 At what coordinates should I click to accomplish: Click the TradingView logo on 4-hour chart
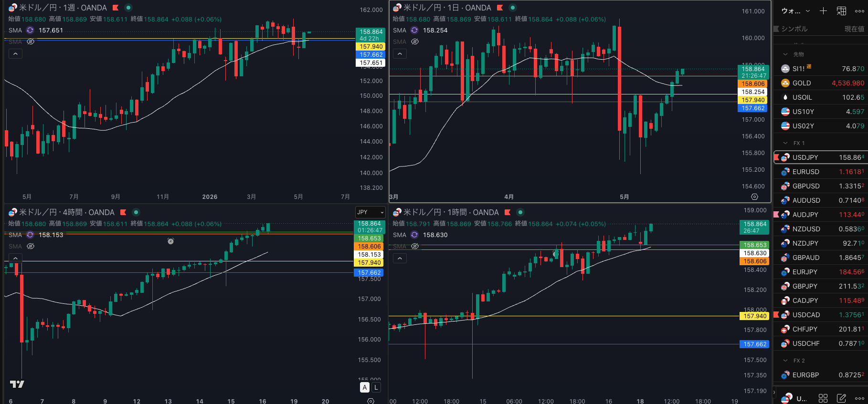click(x=17, y=384)
